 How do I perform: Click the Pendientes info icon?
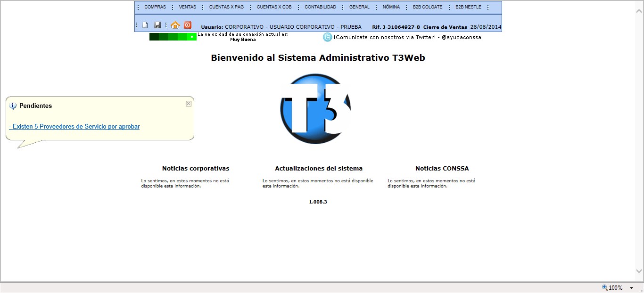point(13,106)
